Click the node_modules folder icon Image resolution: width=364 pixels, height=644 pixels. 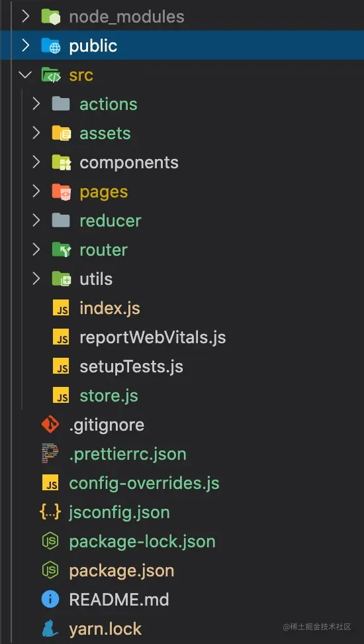(x=52, y=17)
